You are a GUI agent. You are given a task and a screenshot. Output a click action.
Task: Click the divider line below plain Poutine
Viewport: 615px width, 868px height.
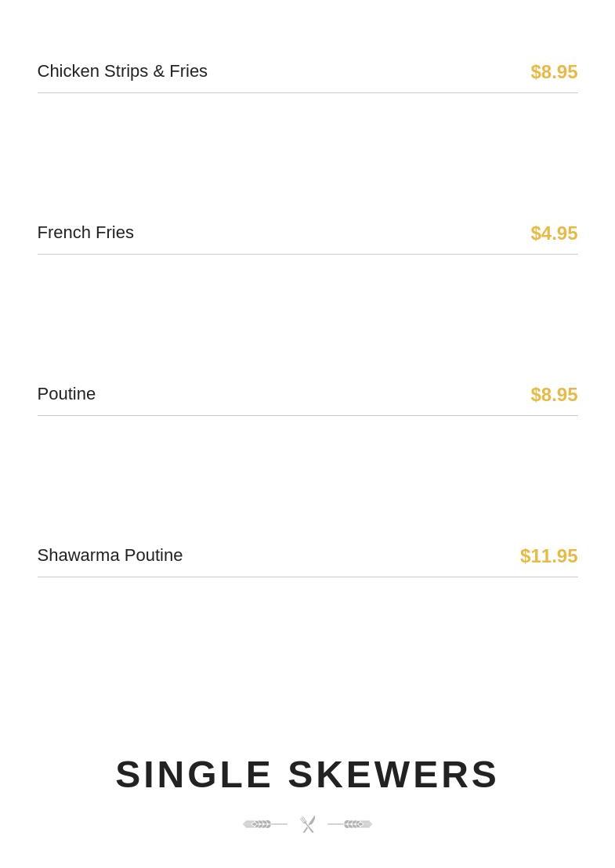click(307, 416)
